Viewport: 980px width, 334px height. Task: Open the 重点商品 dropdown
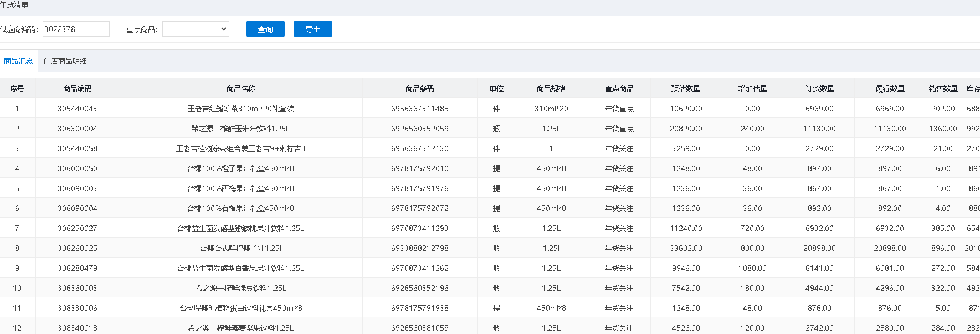pos(196,29)
